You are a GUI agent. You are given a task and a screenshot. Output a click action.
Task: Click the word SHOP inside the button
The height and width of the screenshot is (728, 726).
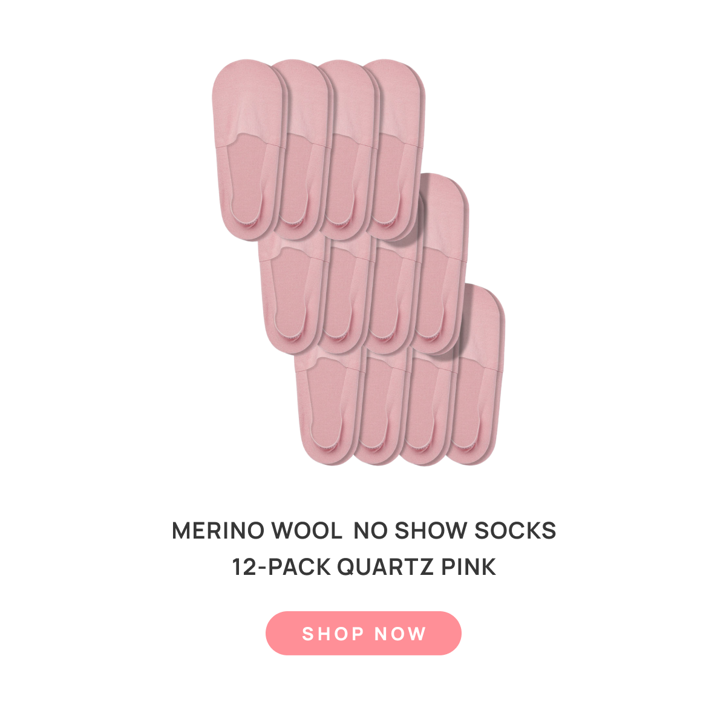point(333,634)
